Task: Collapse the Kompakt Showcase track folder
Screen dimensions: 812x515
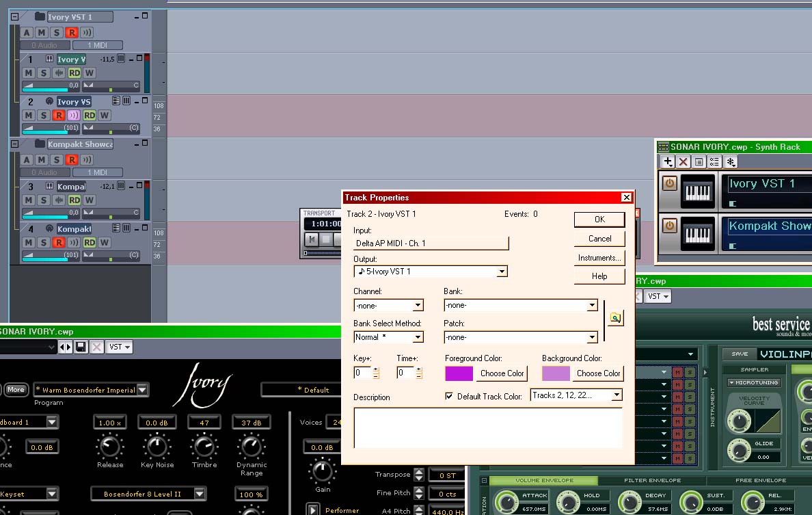Action: 14,144
